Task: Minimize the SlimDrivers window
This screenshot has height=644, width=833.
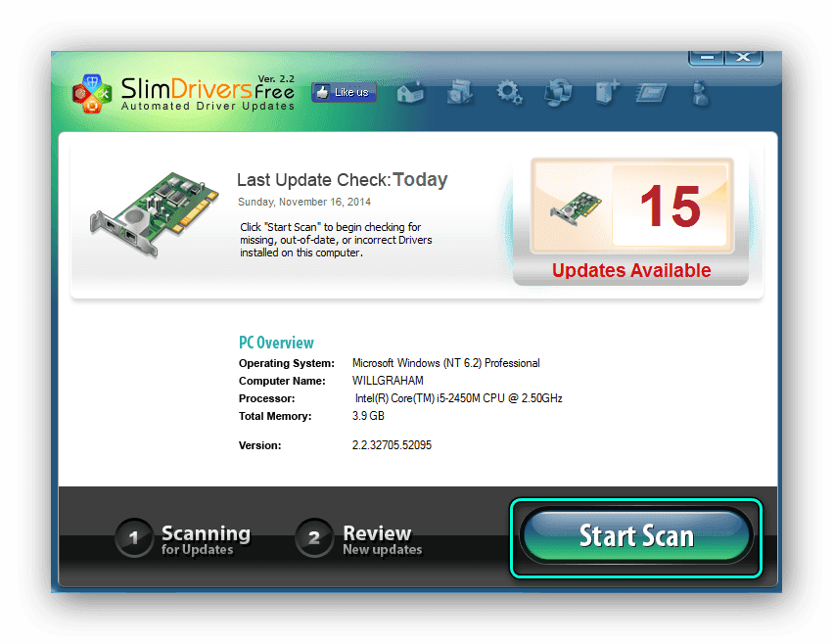Action: 707,58
